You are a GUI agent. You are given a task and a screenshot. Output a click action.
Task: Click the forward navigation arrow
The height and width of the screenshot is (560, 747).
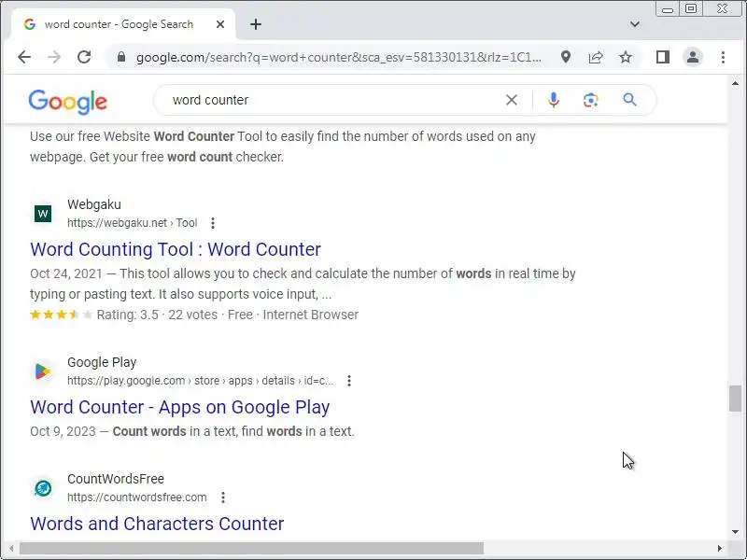coord(54,57)
